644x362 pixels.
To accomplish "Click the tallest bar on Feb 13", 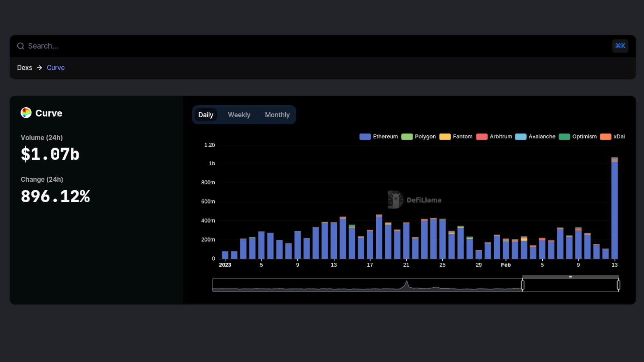I will pyautogui.click(x=614, y=208).
